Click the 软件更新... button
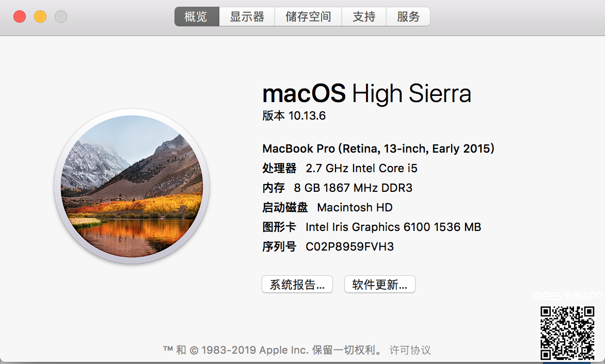The width and height of the screenshot is (605, 364). [380, 284]
